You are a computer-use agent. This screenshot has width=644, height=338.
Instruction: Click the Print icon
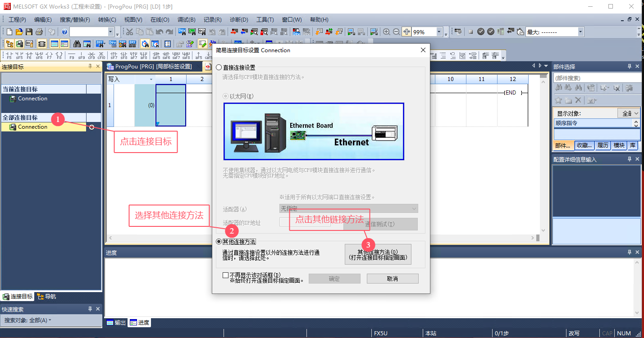[x=39, y=32]
